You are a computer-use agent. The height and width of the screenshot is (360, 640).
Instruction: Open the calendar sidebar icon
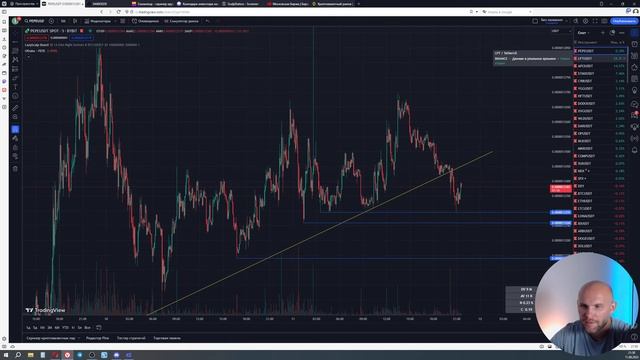(x=634, y=78)
